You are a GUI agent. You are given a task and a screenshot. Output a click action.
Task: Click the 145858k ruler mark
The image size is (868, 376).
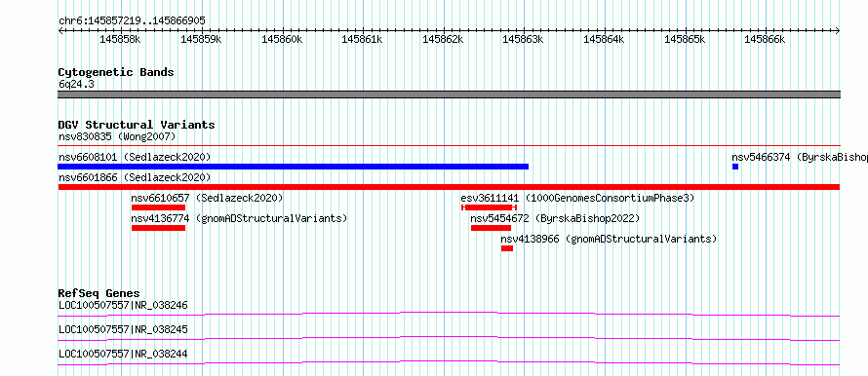[120, 40]
